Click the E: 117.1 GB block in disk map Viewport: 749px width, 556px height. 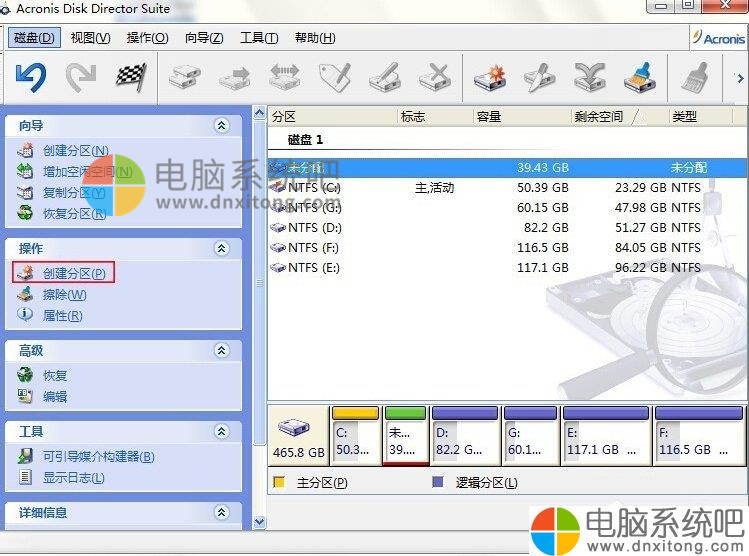click(606, 436)
